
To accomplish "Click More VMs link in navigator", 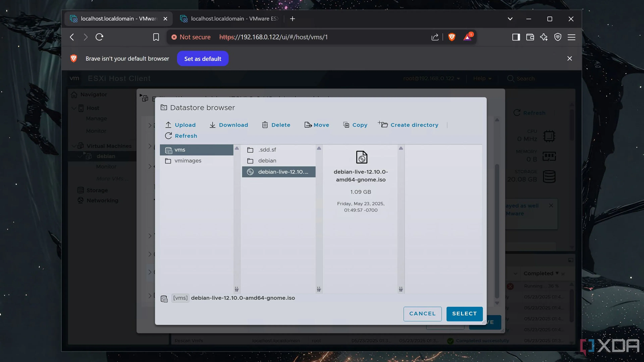I will click(x=112, y=179).
